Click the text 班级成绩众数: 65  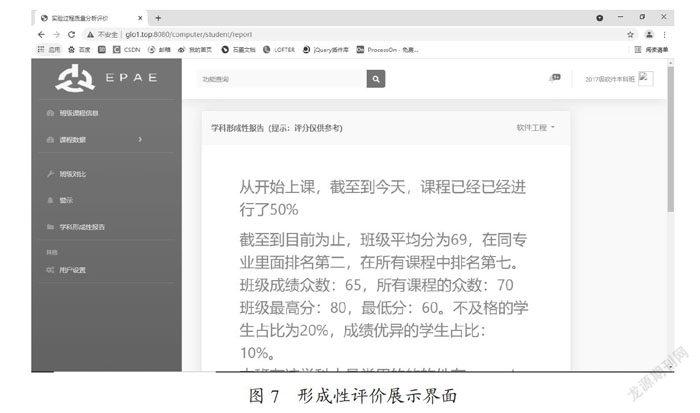pyautogui.click(x=300, y=285)
